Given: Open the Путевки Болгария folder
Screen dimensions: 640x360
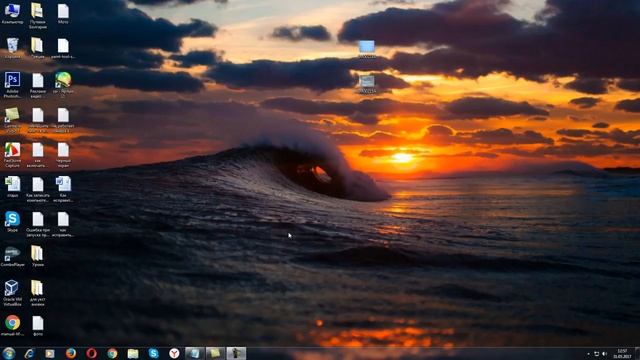Looking at the screenshot, I should pyautogui.click(x=38, y=16).
